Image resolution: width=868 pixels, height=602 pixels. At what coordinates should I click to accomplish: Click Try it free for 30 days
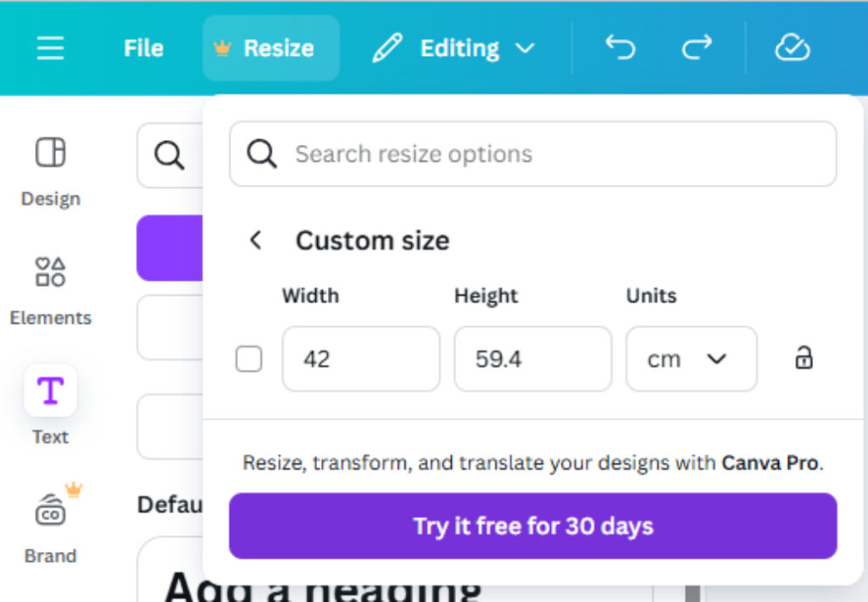(532, 526)
